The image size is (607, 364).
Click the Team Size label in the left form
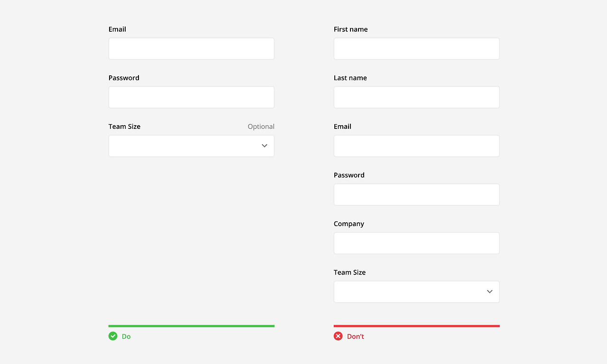[x=124, y=127]
